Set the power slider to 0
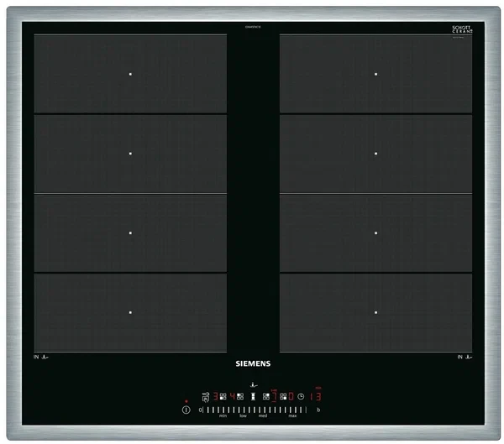The width and height of the screenshot is (504, 444). pos(201,410)
